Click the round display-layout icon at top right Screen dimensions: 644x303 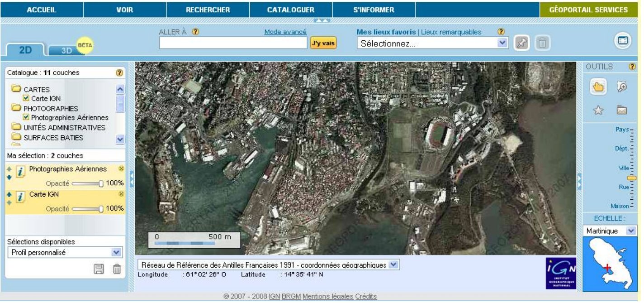tap(623, 41)
